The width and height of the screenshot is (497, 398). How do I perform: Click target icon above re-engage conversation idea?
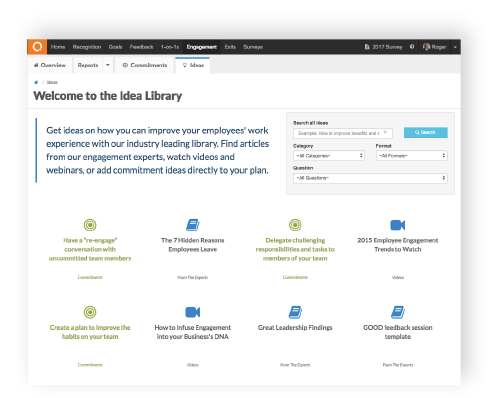[90, 225]
